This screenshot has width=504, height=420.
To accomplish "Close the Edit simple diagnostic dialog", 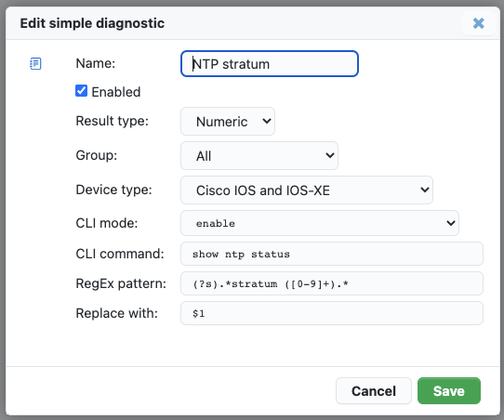I will click(478, 23).
